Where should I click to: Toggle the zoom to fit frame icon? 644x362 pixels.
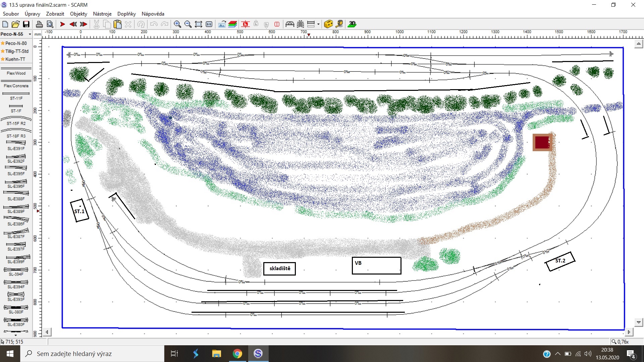[199, 24]
